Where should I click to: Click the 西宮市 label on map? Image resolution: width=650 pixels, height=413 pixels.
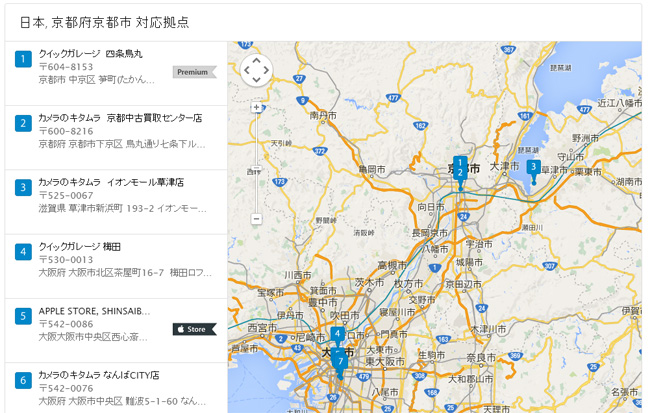tap(262, 328)
